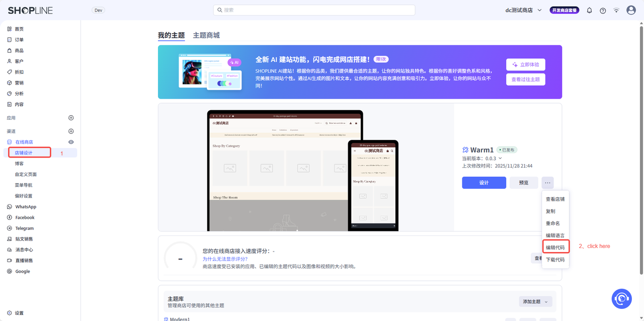Open the customer support chat bubble
644x321 pixels.
click(x=621, y=298)
